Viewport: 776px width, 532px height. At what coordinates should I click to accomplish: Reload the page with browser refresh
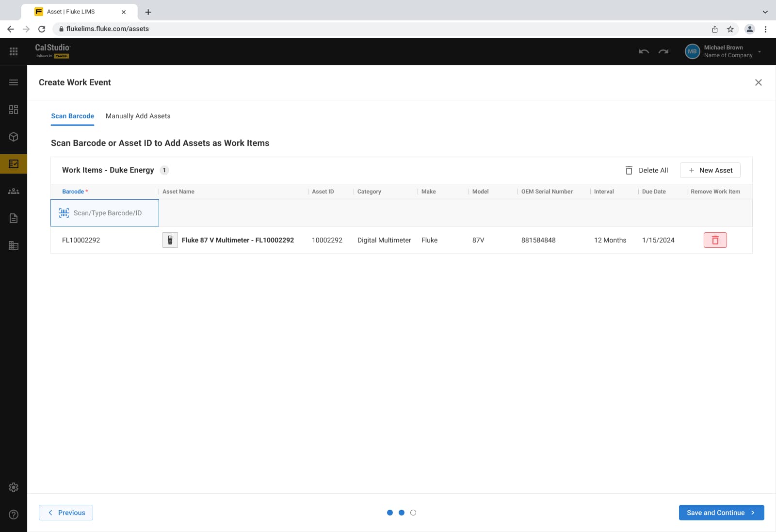42,29
